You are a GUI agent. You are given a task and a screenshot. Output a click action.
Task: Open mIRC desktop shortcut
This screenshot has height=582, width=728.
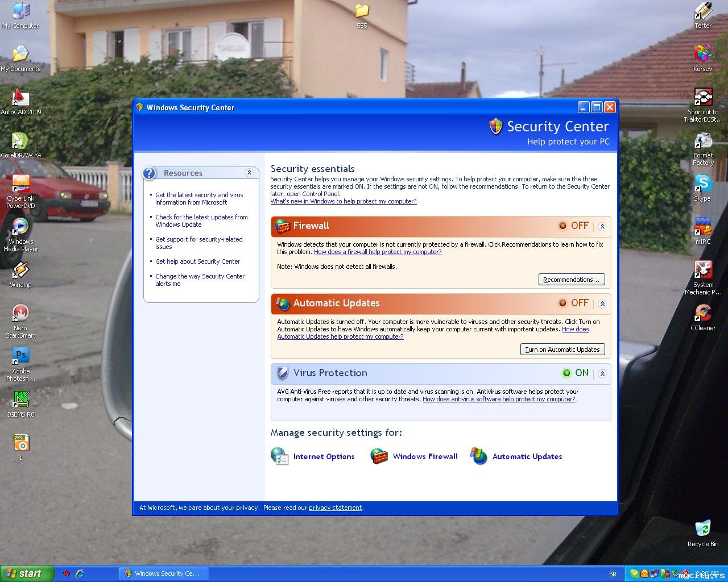[703, 231]
